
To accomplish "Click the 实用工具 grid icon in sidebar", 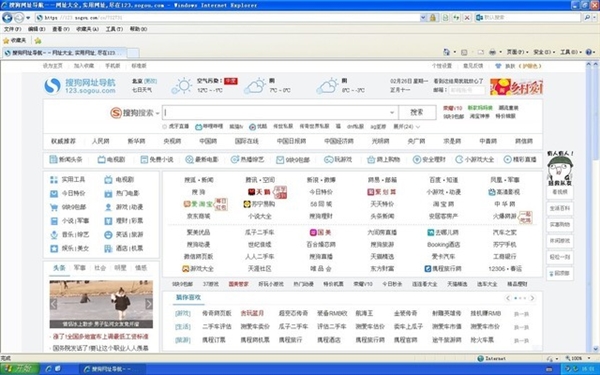I will click(54, 179).
